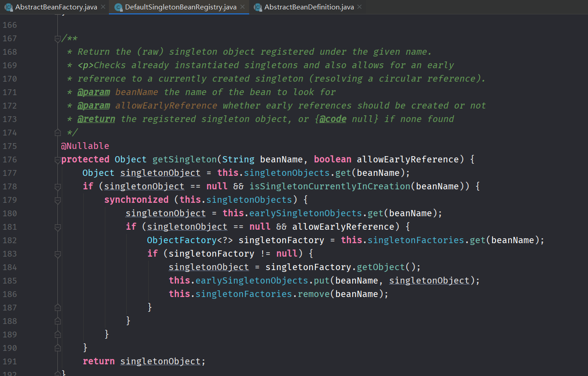This screenshot has height=376, width=588.
Task: Click line number 191 in the gutter
Action: click(9, 361)
